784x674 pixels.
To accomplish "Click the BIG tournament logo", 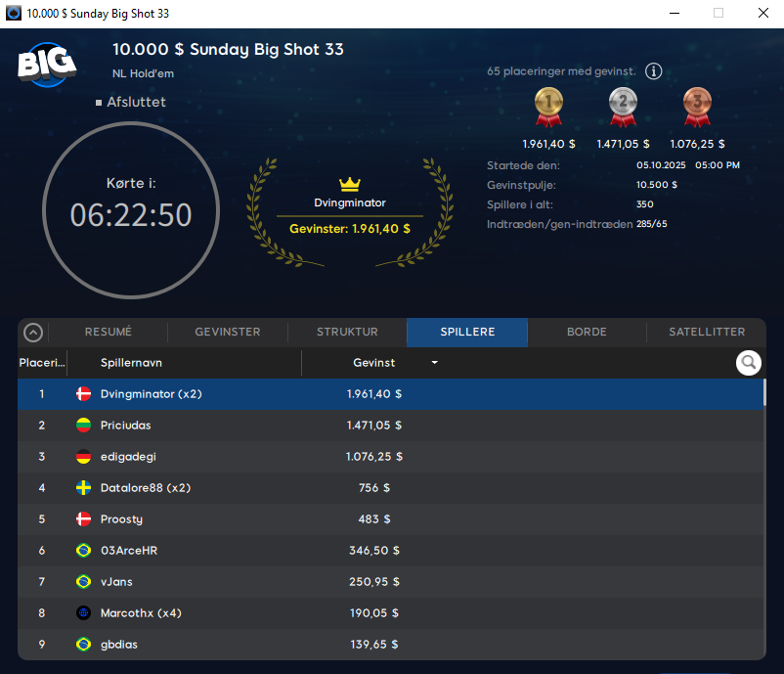I will coord(45,66).
